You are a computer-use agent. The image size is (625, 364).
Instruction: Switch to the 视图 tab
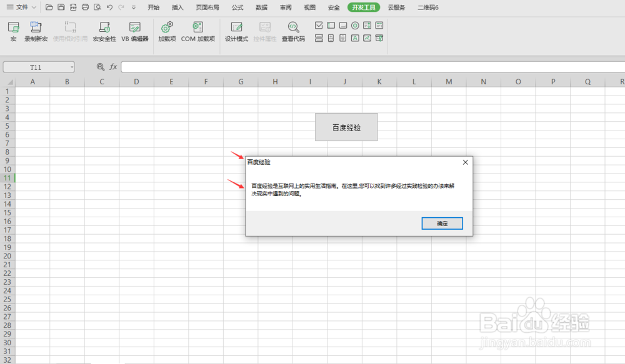coord(310,7)
